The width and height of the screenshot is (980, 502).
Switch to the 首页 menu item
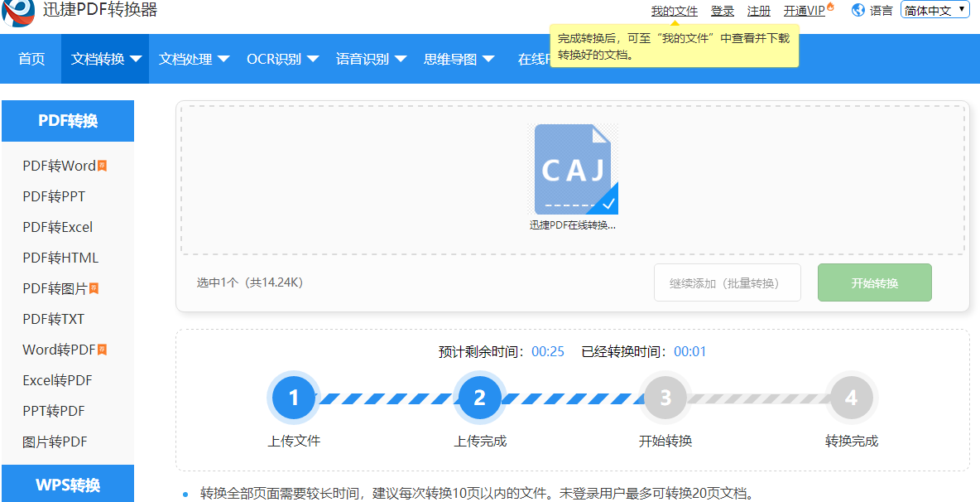click(31, 58)
